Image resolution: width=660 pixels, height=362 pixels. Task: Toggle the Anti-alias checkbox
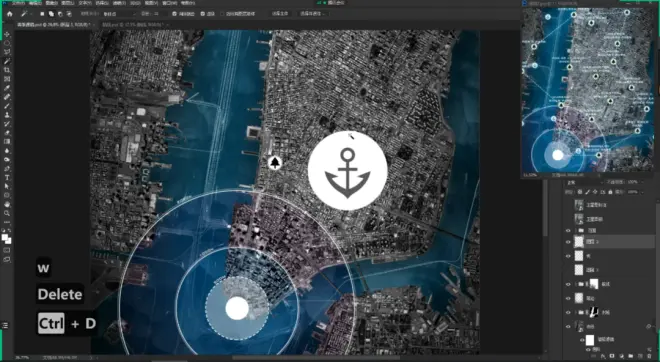click(174, 14)
